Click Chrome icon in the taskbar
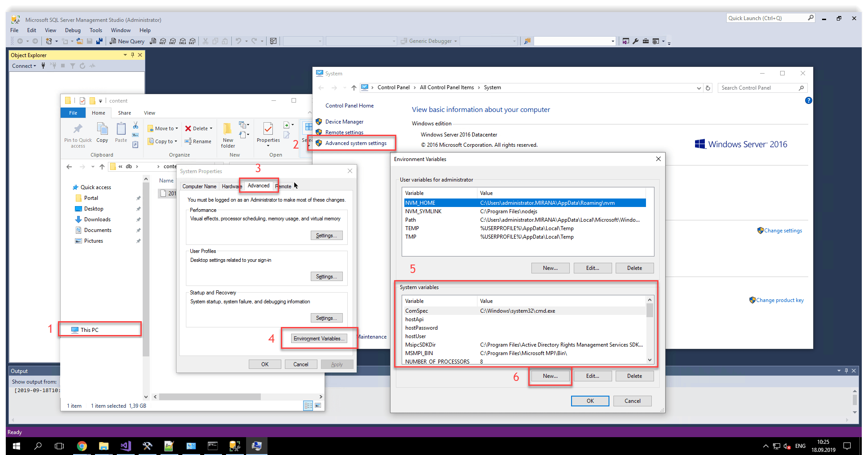The image size is (868, 455). (82, 446)
